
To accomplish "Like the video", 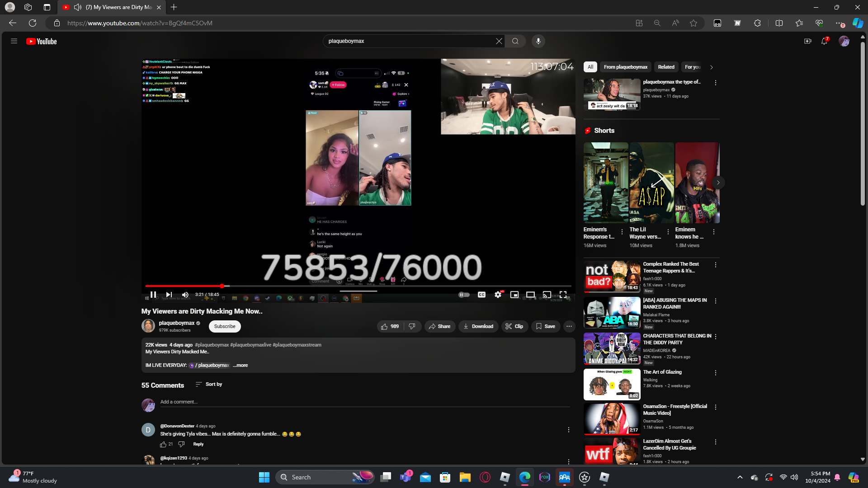I will coord(390,326).
